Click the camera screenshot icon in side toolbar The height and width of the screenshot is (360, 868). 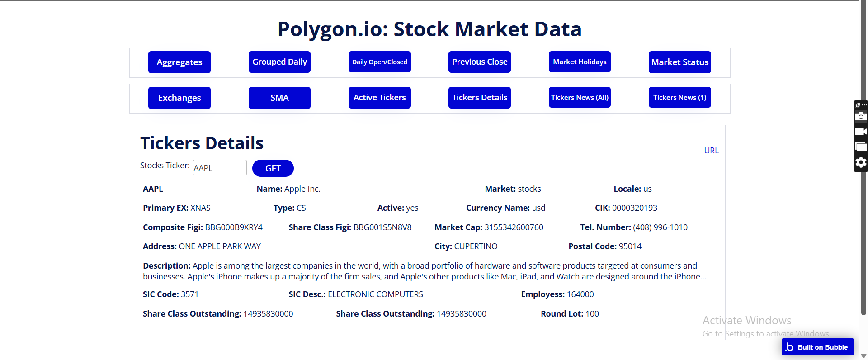(861, 117)
